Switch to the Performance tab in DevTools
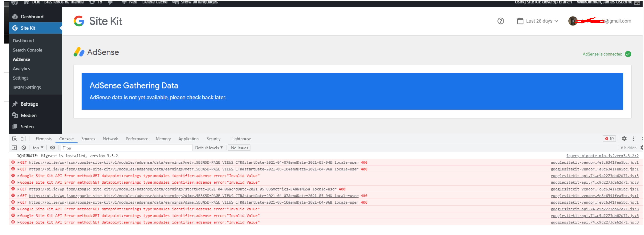Image resolution: width=644 pixels, height=235 pixels. coord(137,139)
